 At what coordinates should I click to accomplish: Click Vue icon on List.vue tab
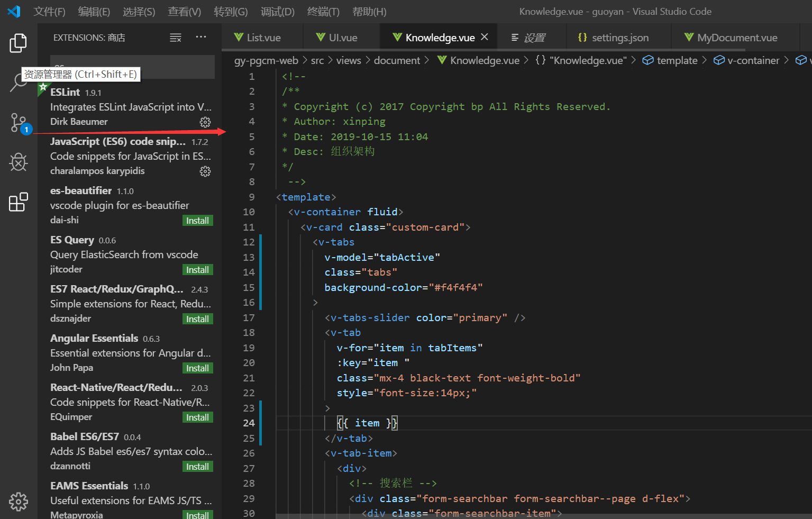239,37
